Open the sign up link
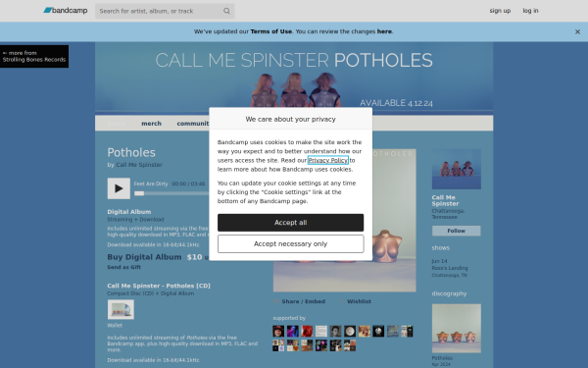588x368 pixels. coord(500,11)
